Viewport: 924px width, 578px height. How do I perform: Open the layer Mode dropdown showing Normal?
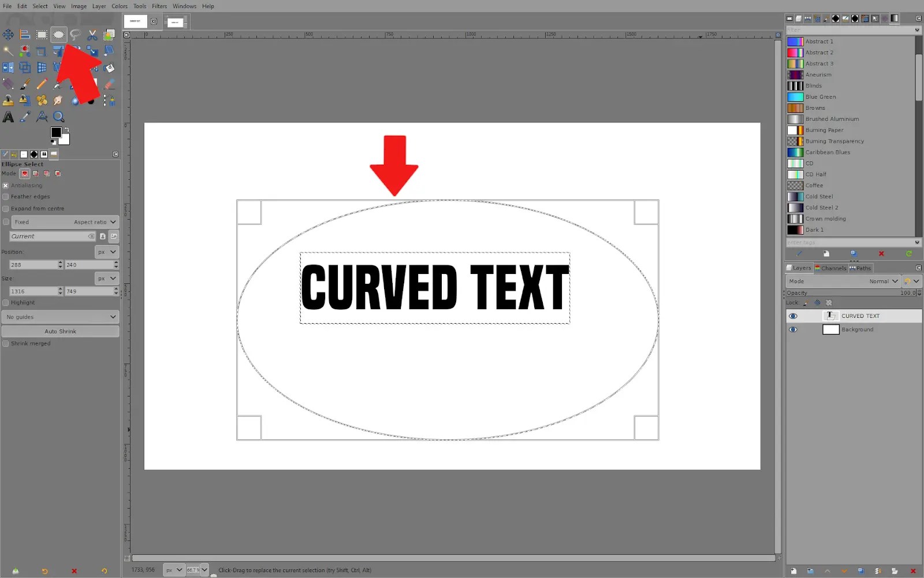point(883,281)
